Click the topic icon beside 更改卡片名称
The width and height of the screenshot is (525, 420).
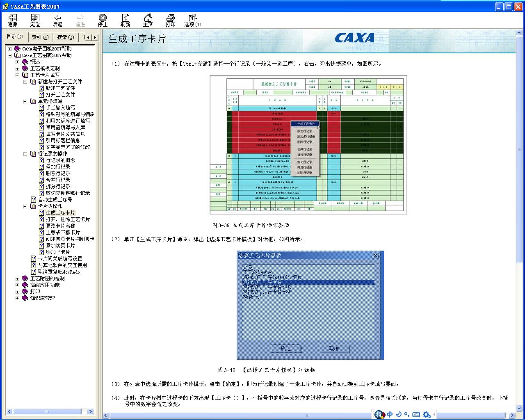click(41, 226)
